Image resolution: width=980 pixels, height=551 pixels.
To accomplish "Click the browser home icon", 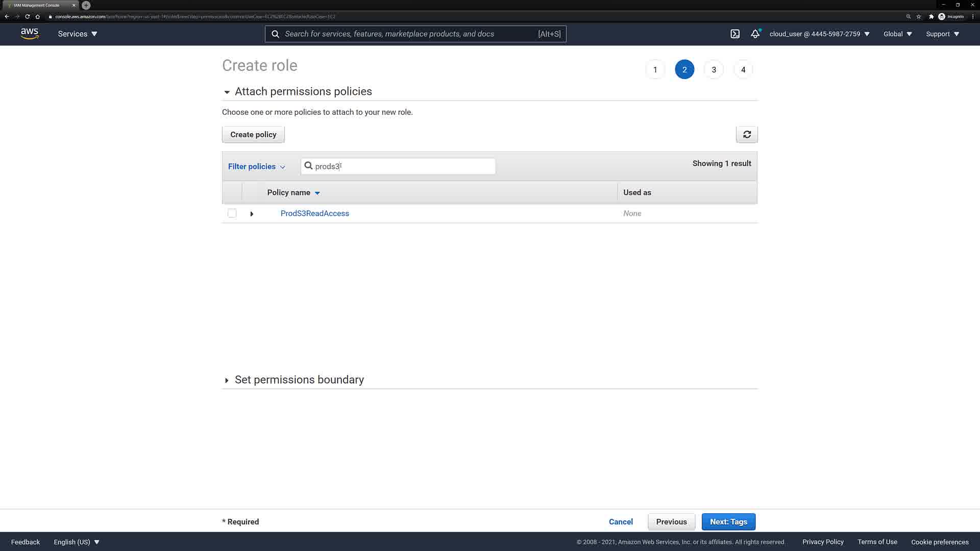I will click(37, 16).
